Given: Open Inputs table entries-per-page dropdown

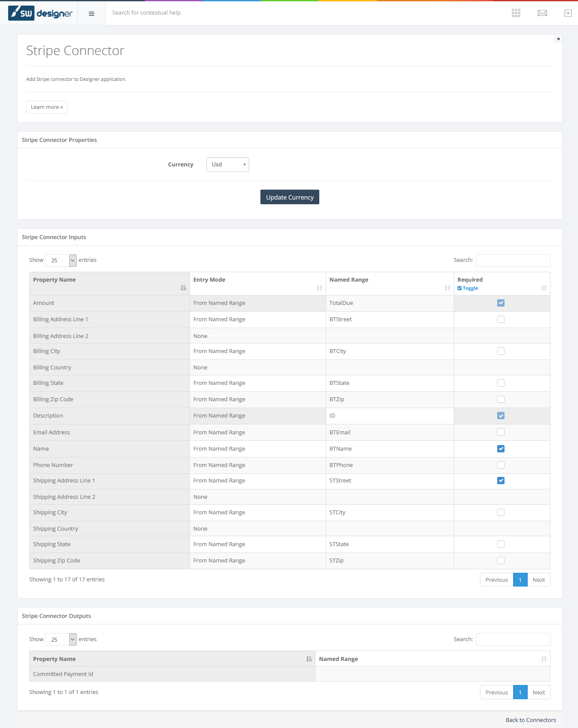Looking at the screenshot, I should point(61,260).
